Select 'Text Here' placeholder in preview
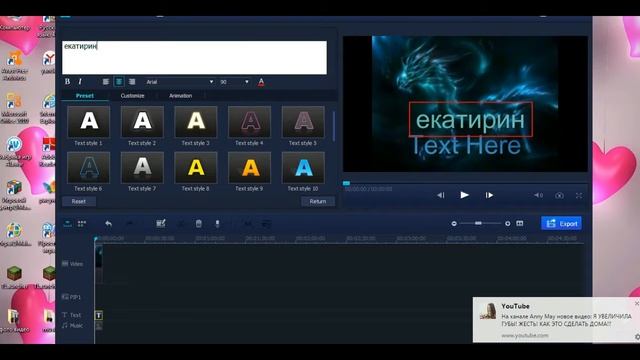The image size is (640, 360). coord(465,146)
